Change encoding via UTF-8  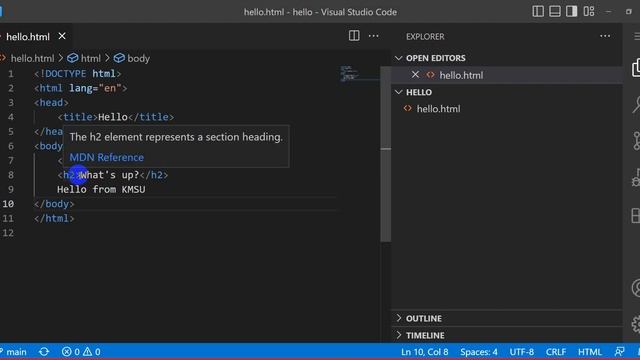pos(522,352)
